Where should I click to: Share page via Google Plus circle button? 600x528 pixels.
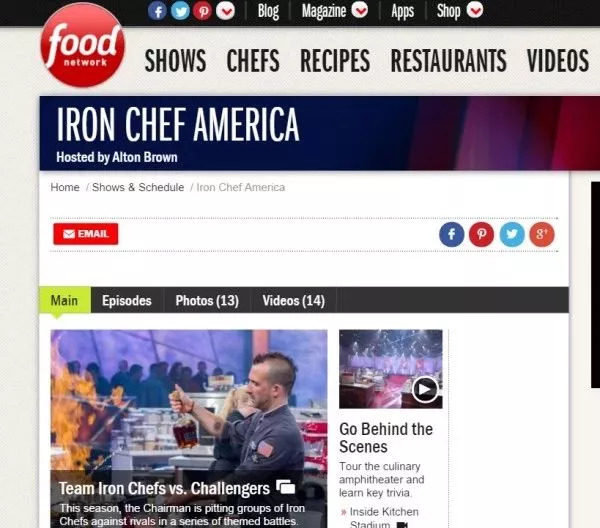pyautogui.click(x=542, y=234)
